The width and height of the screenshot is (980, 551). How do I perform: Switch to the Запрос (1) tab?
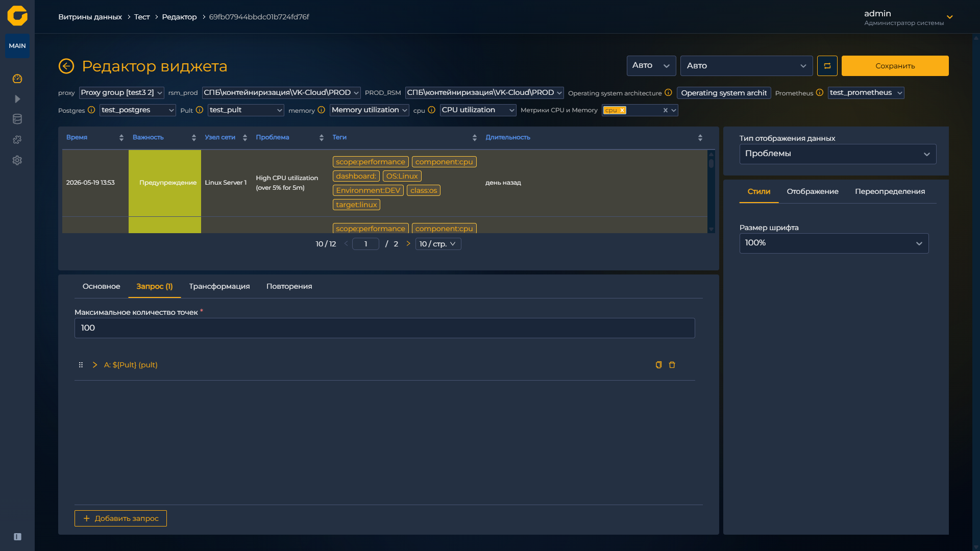pyautogui.click(x=155, y=286)
